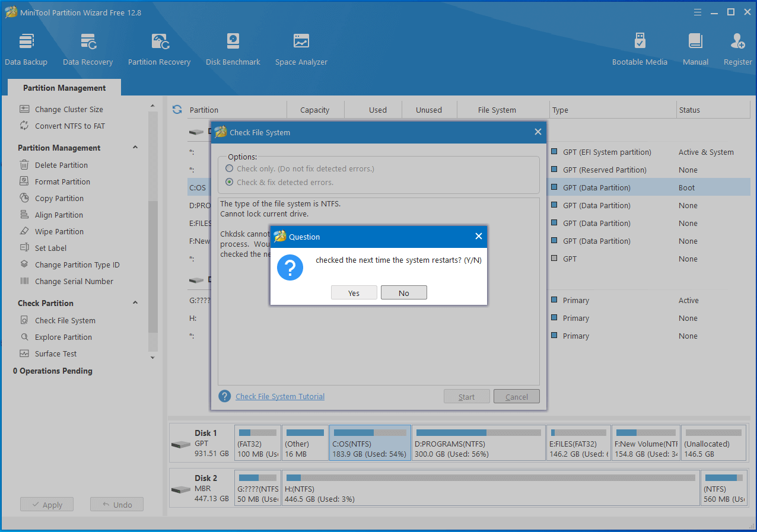
Task: Click the Unused column header
Action: (x=429, y=110)
